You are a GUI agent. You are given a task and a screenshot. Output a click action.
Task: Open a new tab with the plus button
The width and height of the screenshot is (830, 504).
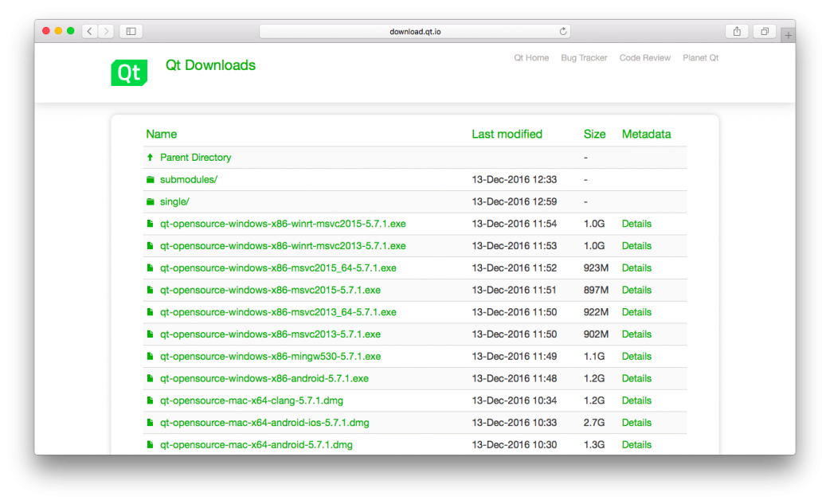788,36
